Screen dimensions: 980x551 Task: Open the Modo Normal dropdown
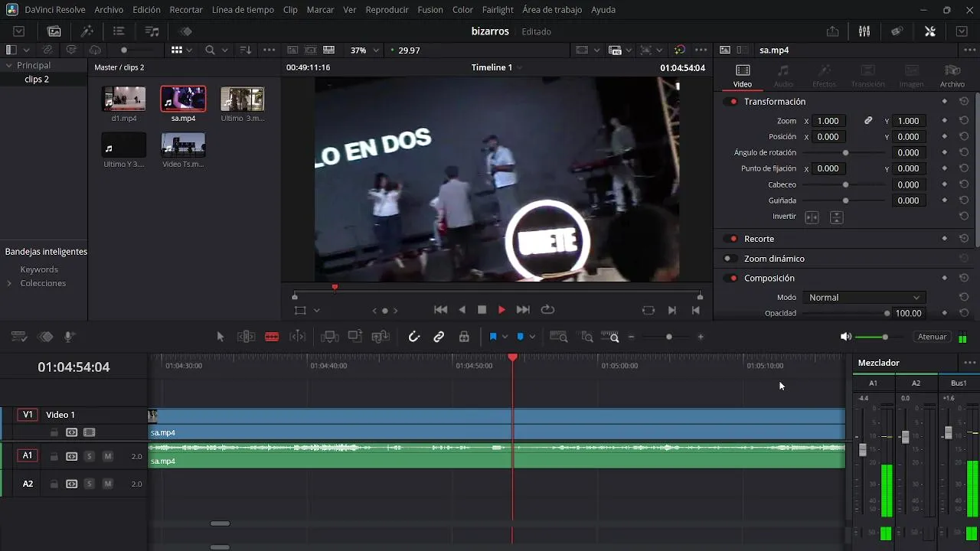click(863, 298)
